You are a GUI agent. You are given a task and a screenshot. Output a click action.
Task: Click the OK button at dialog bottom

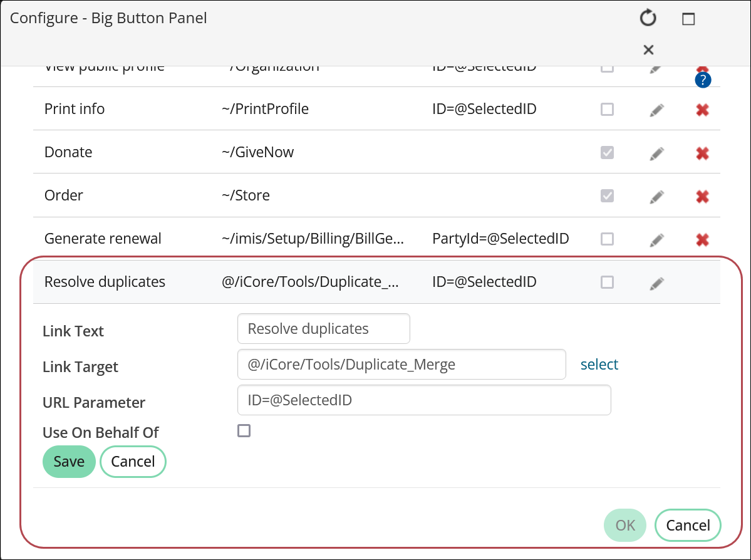(625, 526)
